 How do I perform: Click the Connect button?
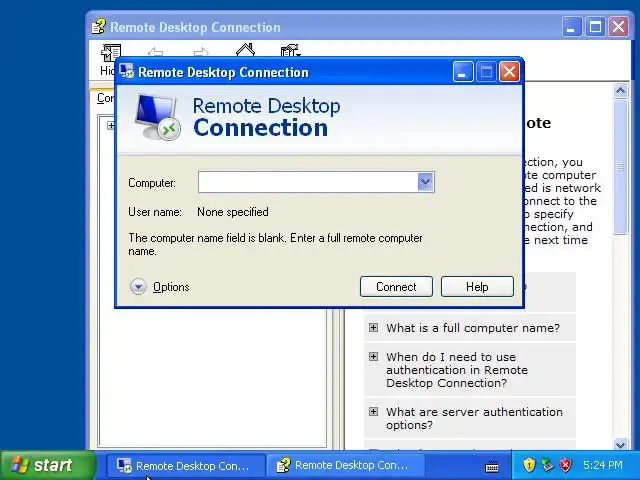pyautogui.click(x=396, y=287)
